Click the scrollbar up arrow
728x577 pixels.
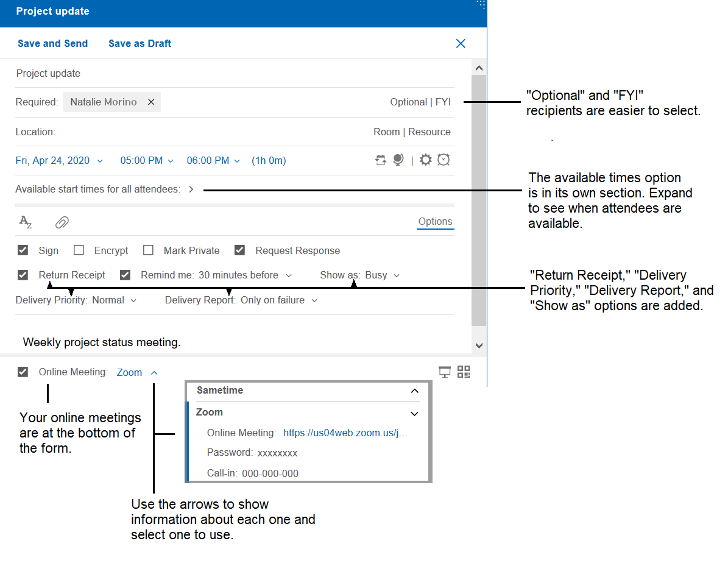point(479,68)
